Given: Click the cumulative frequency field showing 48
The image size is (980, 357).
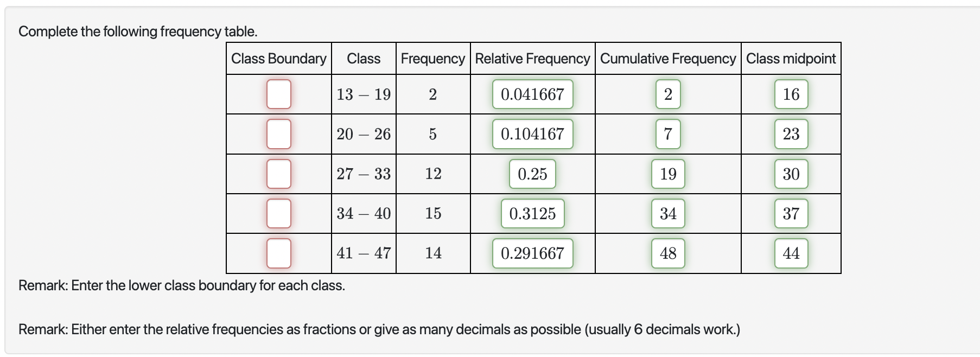Looking at the screenshot, I should 668,253.
